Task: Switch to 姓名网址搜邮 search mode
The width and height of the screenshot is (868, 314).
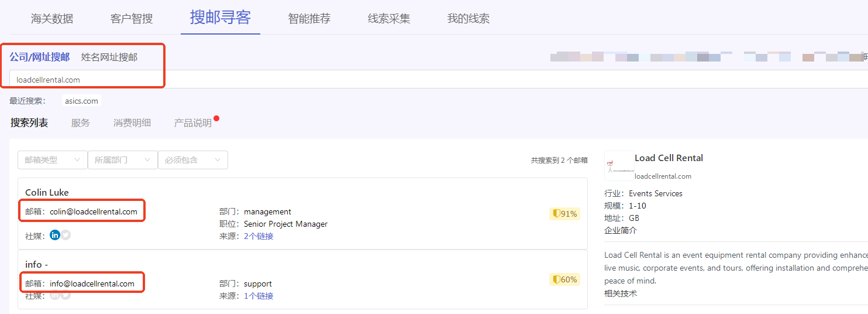Action: click(109, 57)
